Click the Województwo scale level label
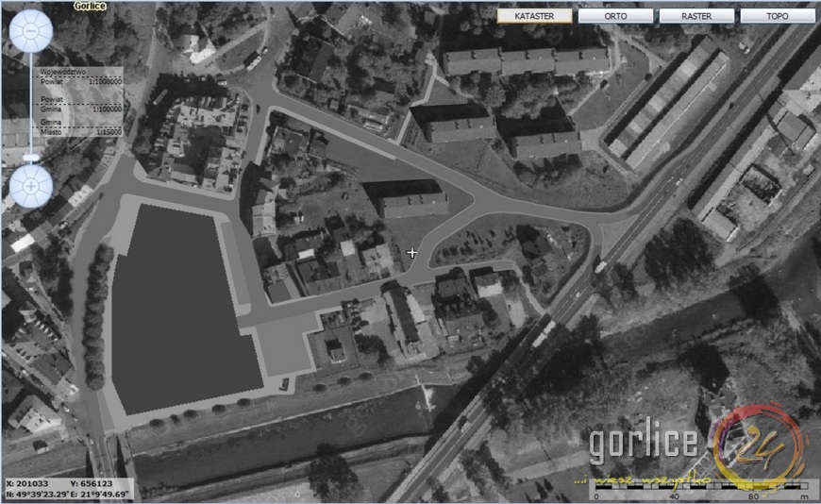The height and width of the screenshot is (504, 821). [63, 71]
